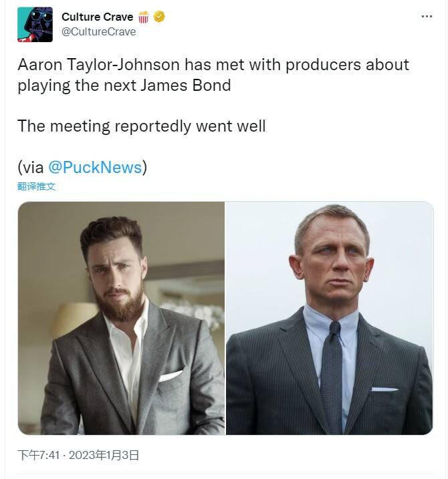
Task: Click the light blue shirt collar in right photo
Action: click(331, 325)
